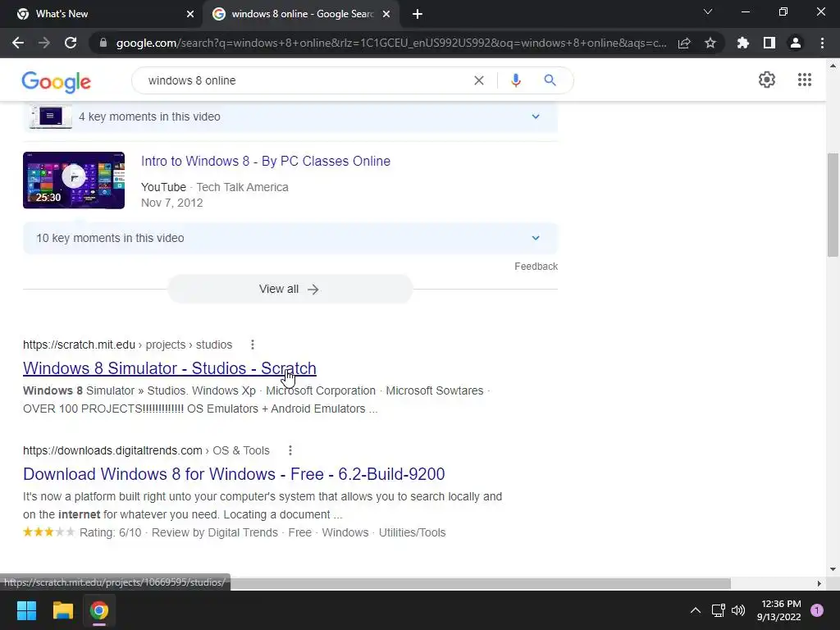
Task: Open clock showing 12:36 PM
Action: (x=779, y=610)
